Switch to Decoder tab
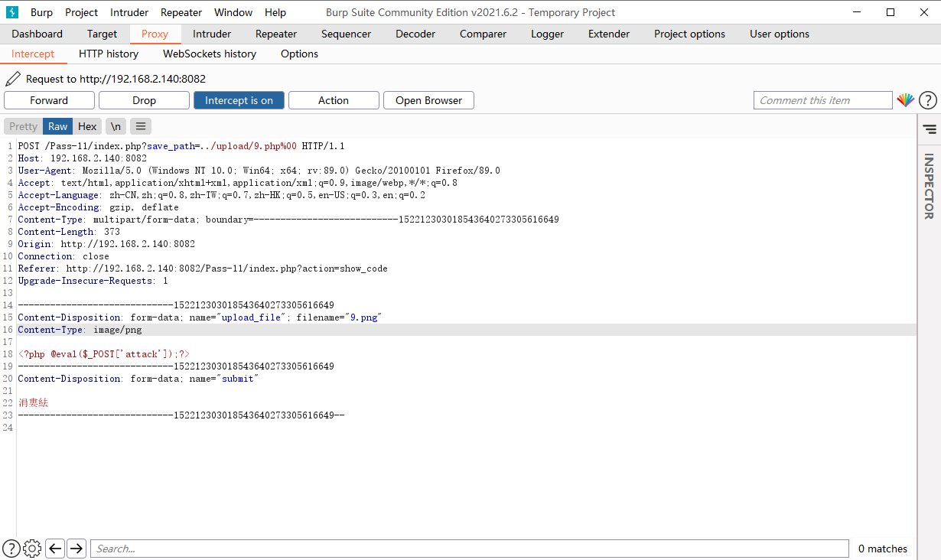 click(x=415, y=34)
